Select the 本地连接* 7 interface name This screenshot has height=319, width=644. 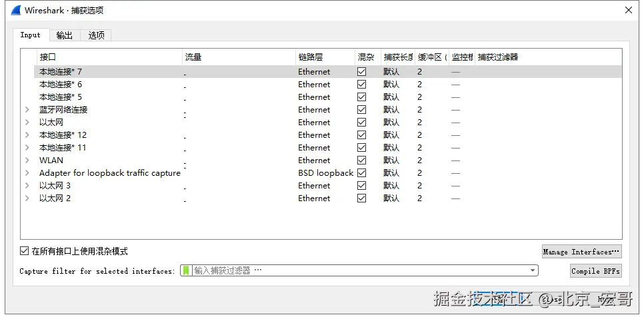click(x=61, y=72)
